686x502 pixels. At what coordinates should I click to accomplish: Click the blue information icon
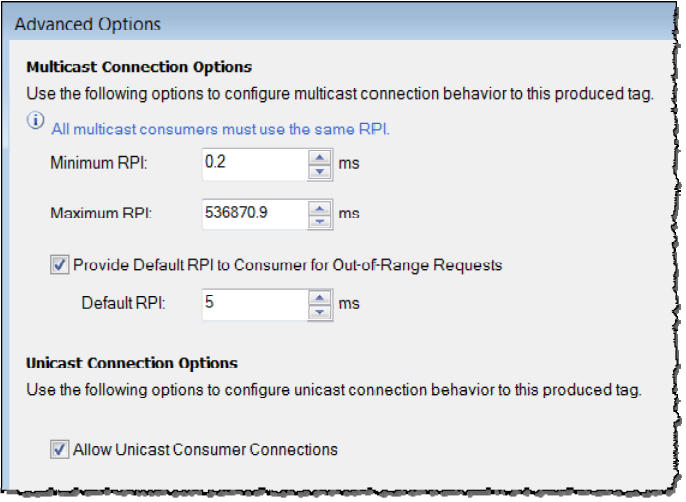point(35,120)
